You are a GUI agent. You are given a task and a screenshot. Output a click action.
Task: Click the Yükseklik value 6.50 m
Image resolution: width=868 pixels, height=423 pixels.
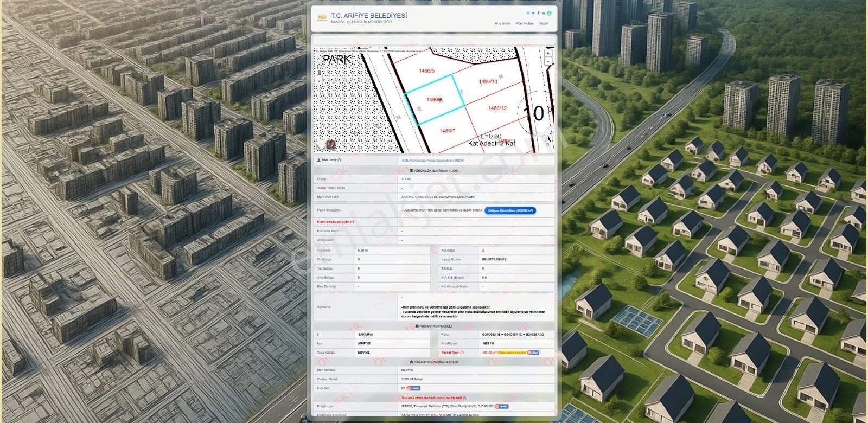pyautogui.click(x=363, y=251)
